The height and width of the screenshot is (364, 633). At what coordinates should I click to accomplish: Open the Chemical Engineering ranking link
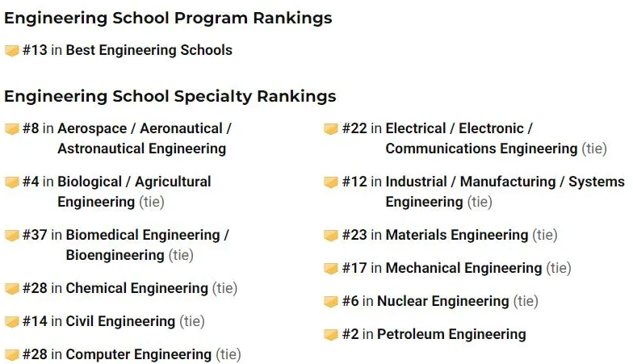point(136,288)
